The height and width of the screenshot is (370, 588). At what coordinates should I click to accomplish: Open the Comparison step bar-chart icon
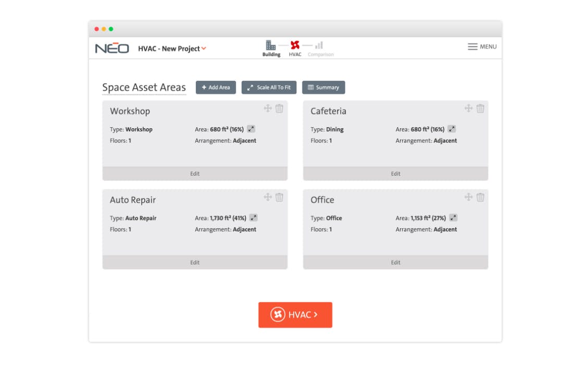pyautogui.click(x=319, y=45)
